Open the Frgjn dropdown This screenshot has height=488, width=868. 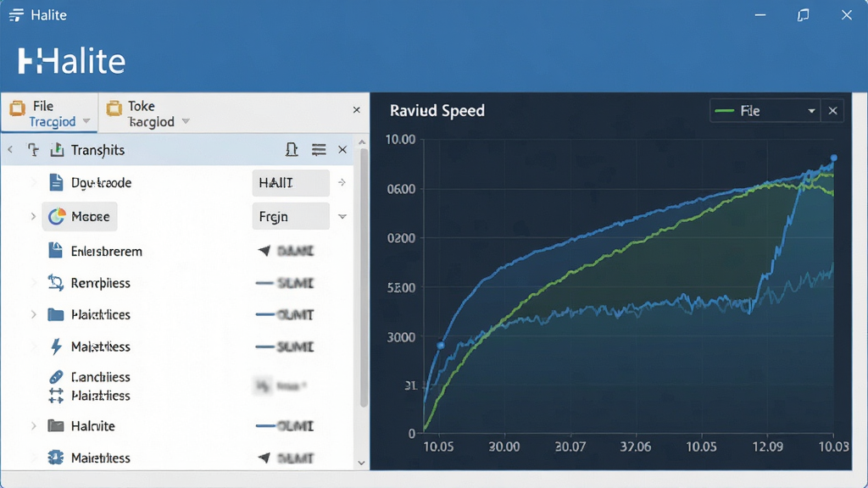[342, 216]
